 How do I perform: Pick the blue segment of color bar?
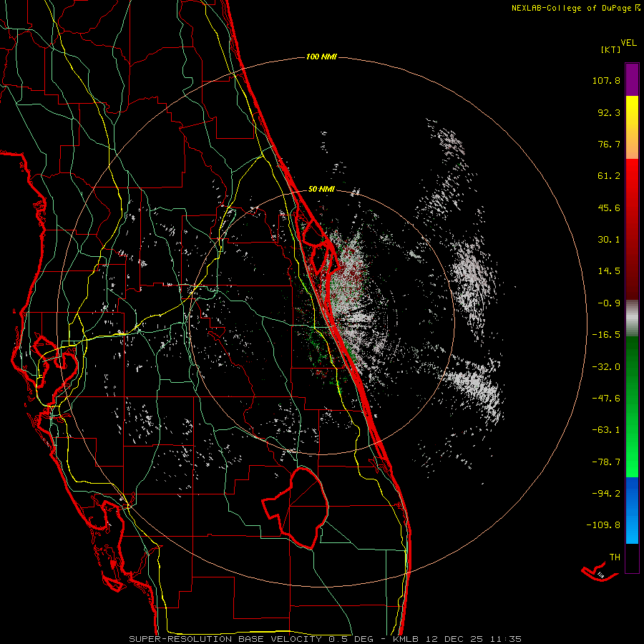632,510
